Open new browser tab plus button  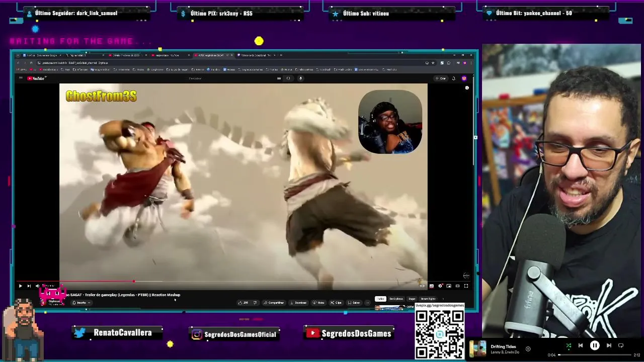[281, 55]
